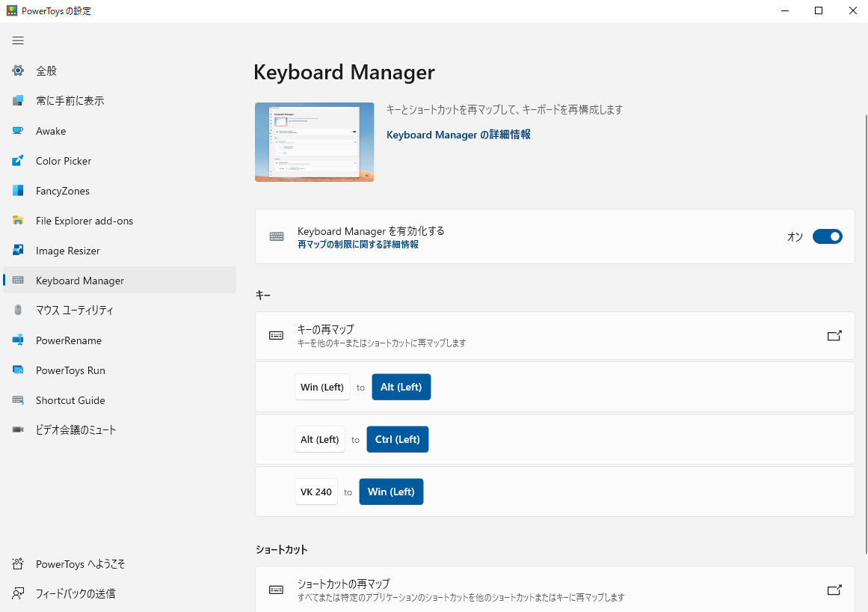This screenshot has width=868, height=612.
Task: Click the blue Ctrl (Left) target key
Action: coord(398,439)
